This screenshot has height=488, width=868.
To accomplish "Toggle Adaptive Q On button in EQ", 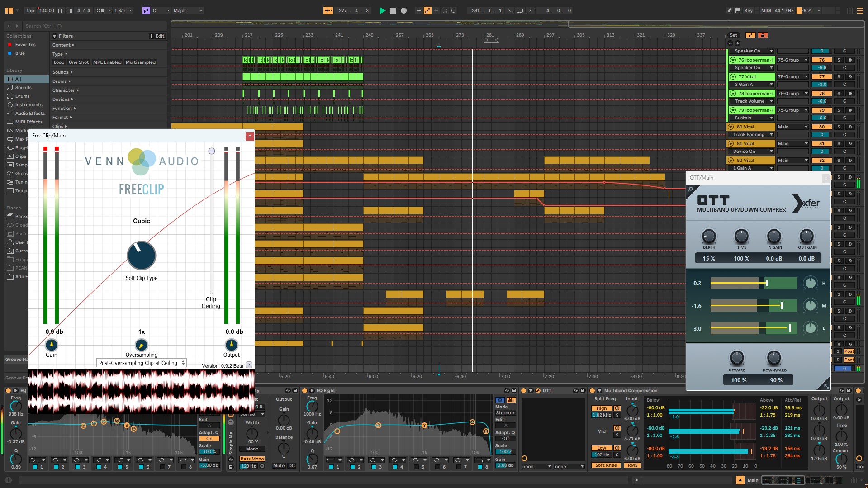I will [x=209, y=438].
